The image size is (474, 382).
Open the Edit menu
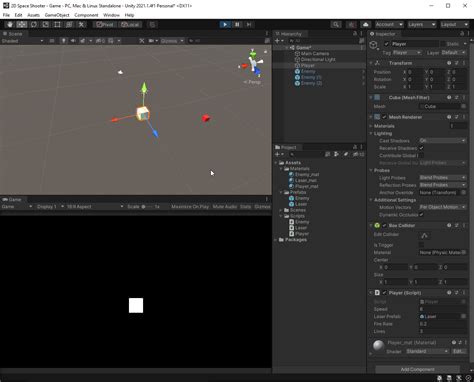coord(18,15)
